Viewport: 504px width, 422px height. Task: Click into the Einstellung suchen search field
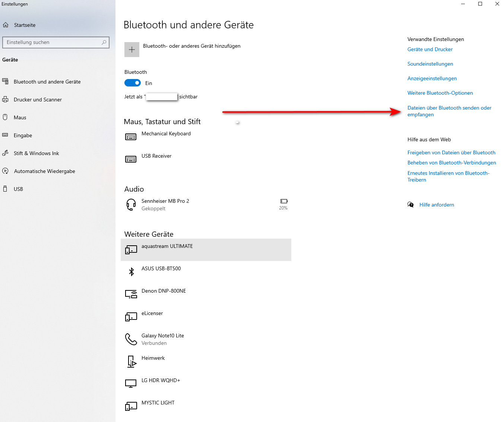[56, 42]
